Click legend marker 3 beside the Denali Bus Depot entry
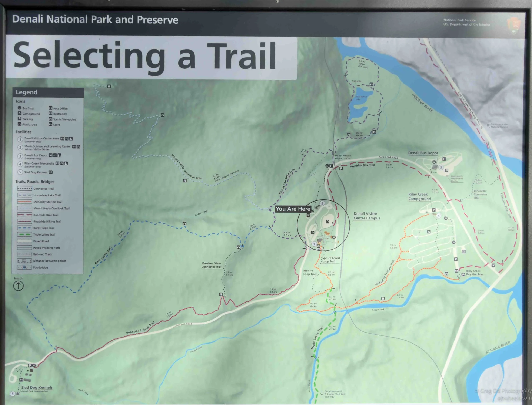Viewport: 532px width, 405px height. coord(20,156)
